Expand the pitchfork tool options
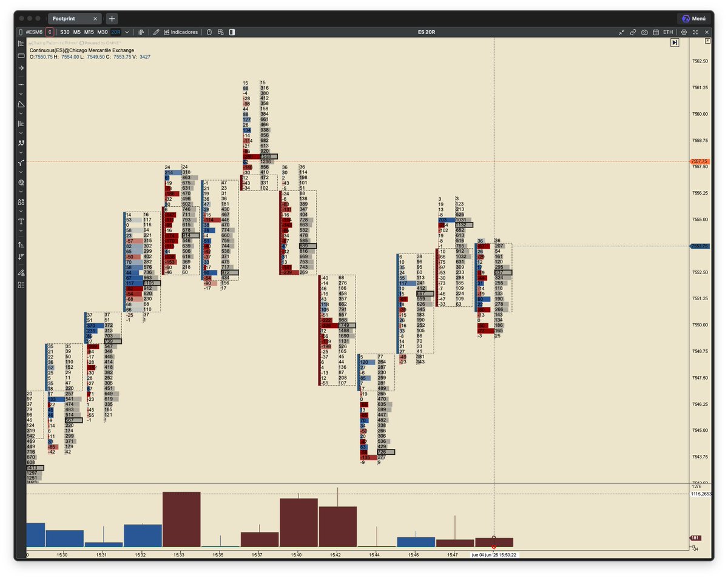Image resolution: width=728 pixels, height=578 pixels. (21, 172)
